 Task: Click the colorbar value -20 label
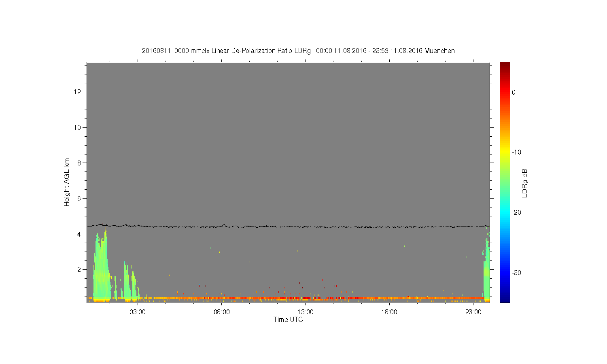(x=516, y=212)
